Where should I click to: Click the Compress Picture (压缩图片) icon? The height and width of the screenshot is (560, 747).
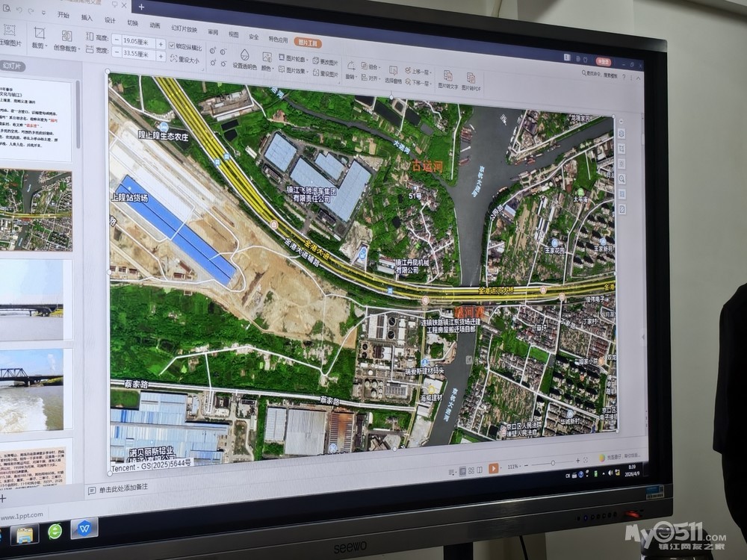(9, 33)
